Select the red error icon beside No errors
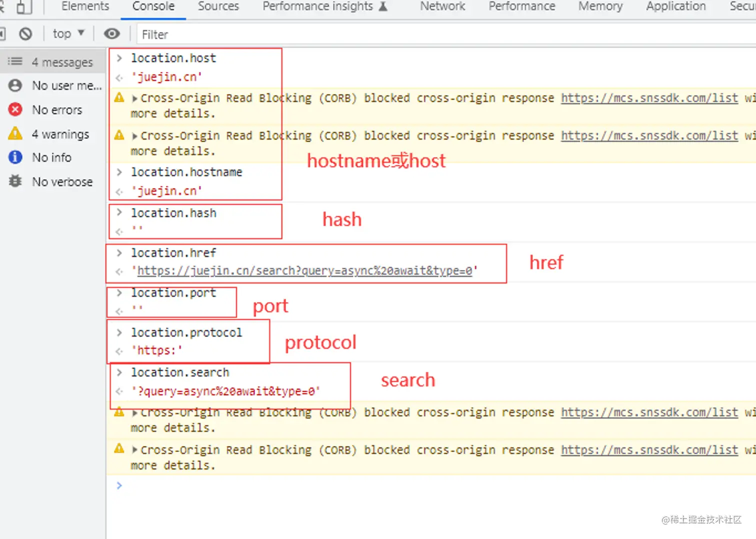Screen dimensions: 756x539 (15, 109)
